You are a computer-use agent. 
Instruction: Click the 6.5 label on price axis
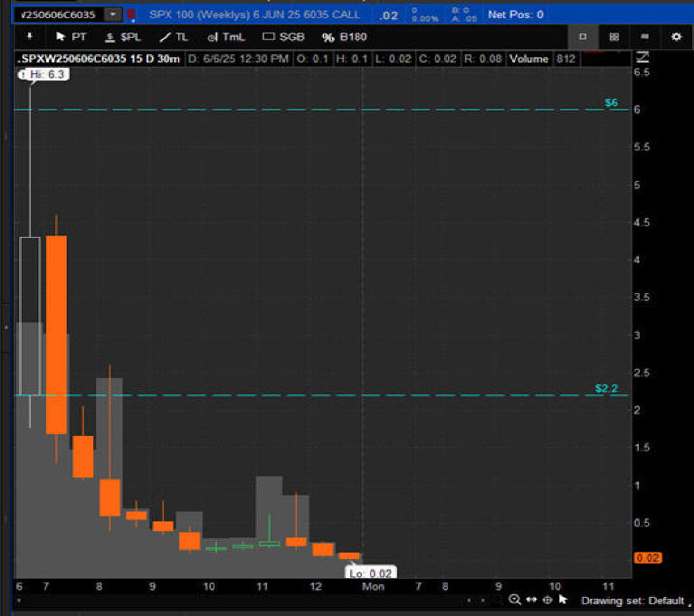coord(642,72)
